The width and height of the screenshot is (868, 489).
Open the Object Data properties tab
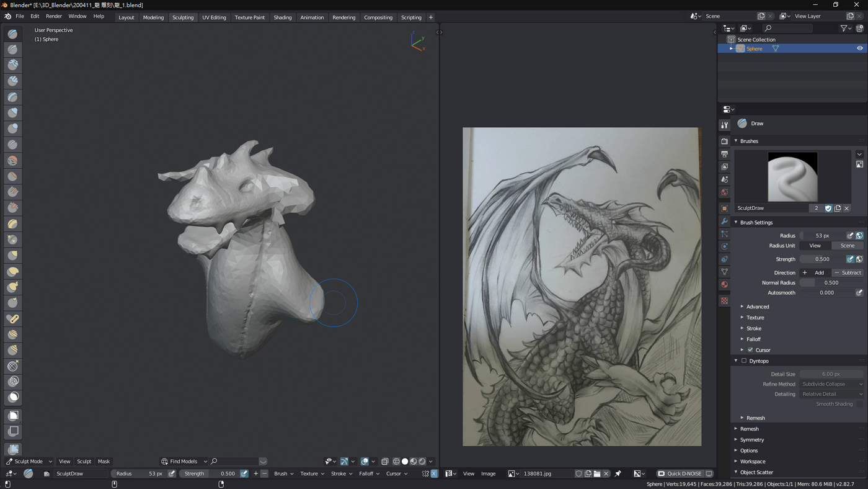coord(724,272)
